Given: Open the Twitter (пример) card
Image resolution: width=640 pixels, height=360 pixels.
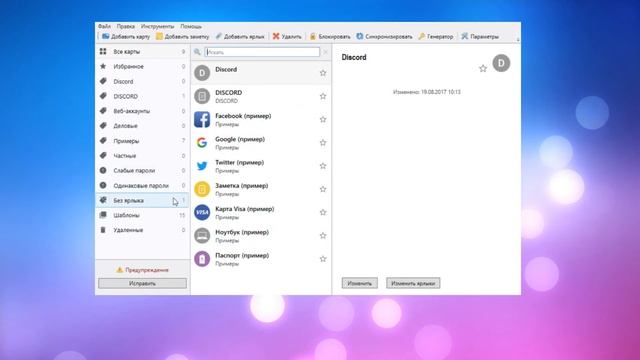Looking at the screenshot, I should pyautogui.click(x=261, y=166).
